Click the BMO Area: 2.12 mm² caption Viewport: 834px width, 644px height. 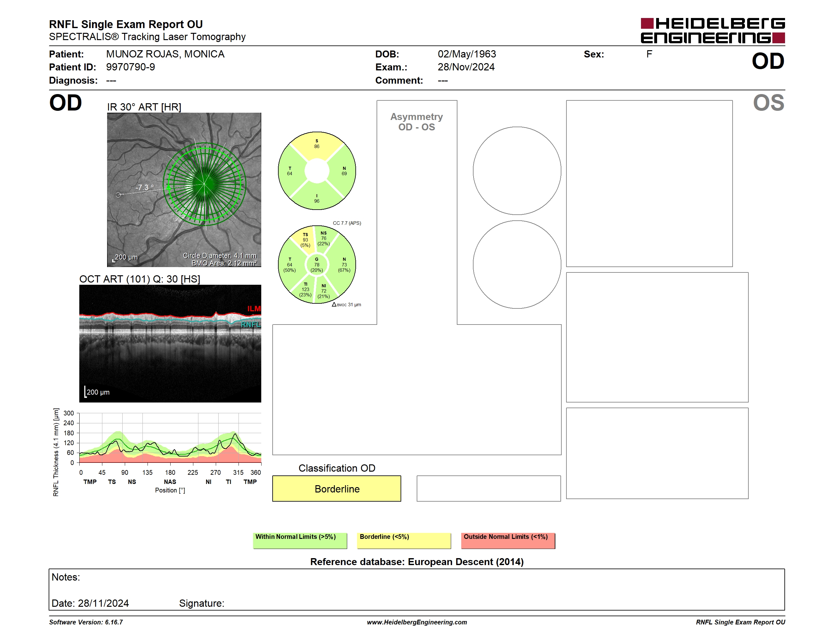tap(224, 263)
